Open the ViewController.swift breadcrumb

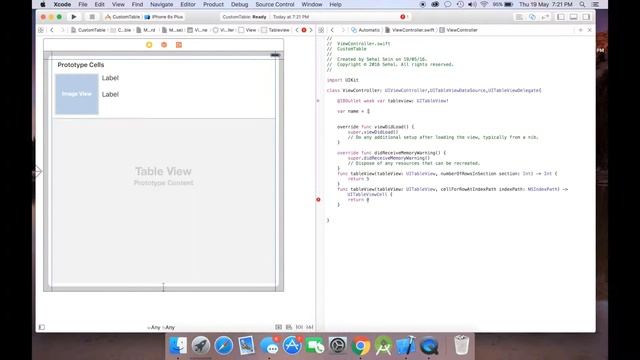click(409, 30)
